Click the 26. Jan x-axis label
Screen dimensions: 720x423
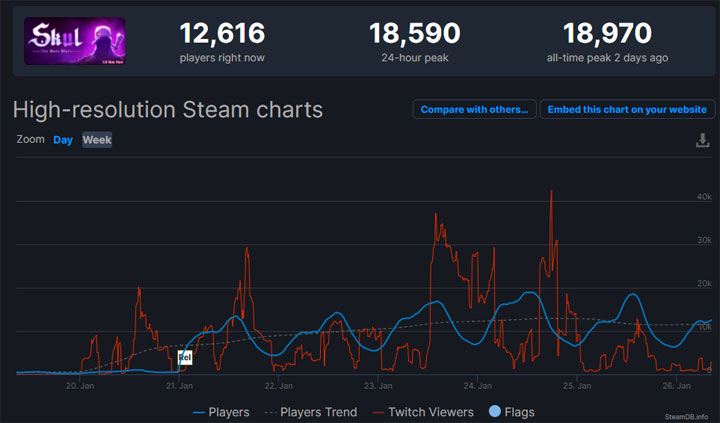point(677,385)
